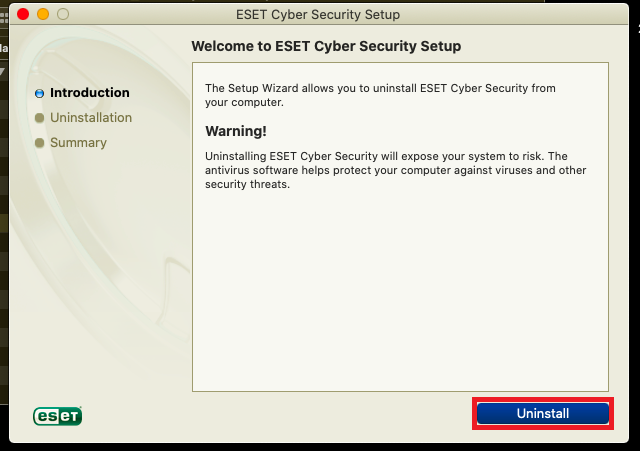640x451 pixels.
Task: Click the disabled zoom window button
Action: tap(63, 14)
